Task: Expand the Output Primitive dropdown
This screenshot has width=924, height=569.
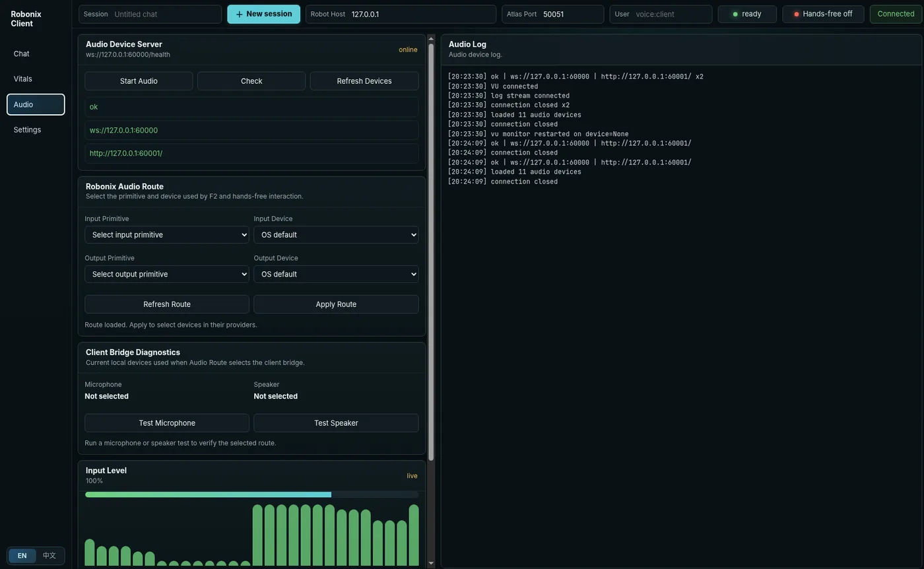Action: pyautogui.click(x=167, y=275)
